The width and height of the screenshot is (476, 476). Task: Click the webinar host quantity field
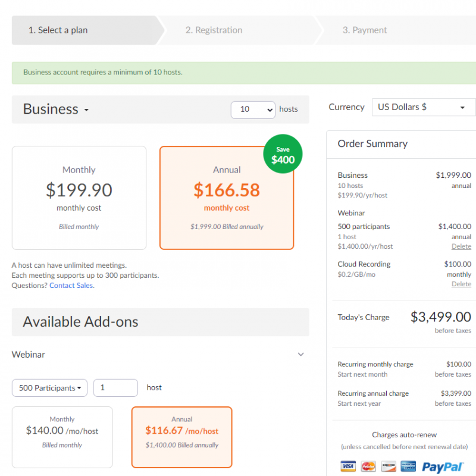[x=115, y=388]
